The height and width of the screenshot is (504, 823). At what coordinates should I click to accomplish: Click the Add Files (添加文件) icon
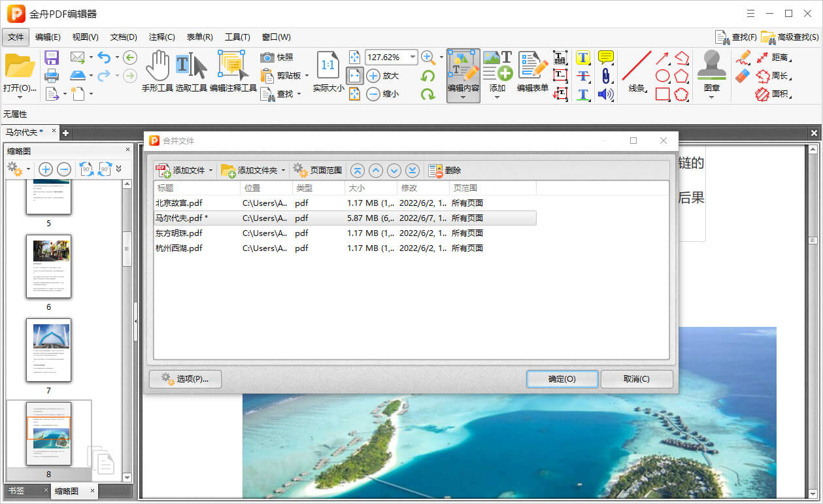(x=163, y=171)
